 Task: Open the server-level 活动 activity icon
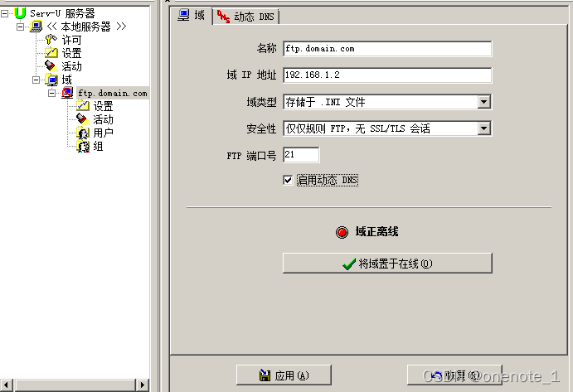51,66
